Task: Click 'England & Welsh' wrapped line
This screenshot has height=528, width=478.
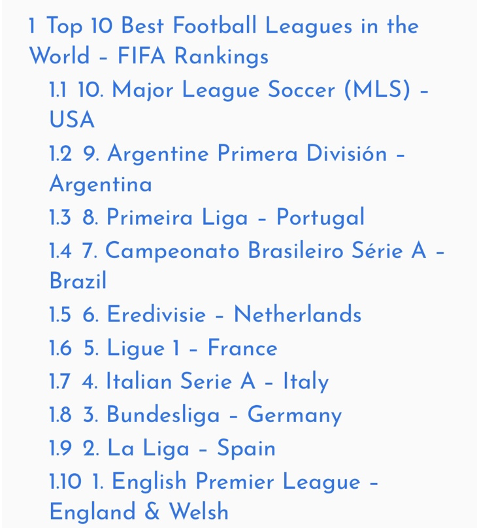Action: 139,512
